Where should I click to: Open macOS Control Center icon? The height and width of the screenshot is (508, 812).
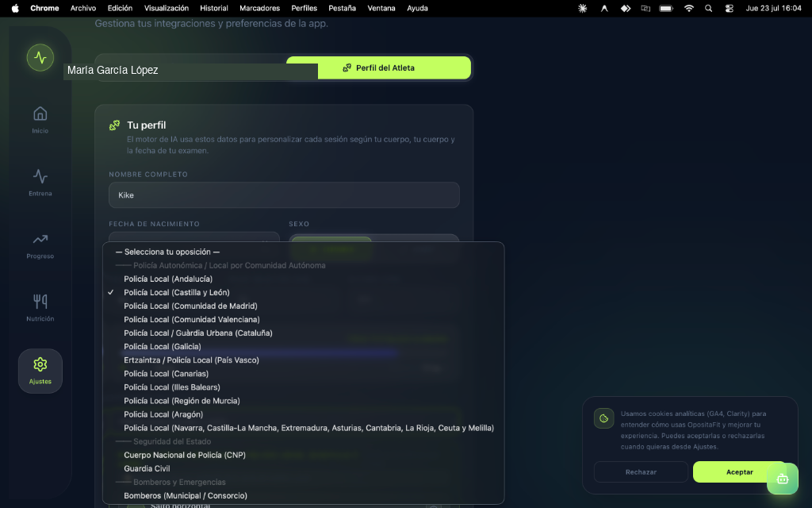click(x=730, y=8)
